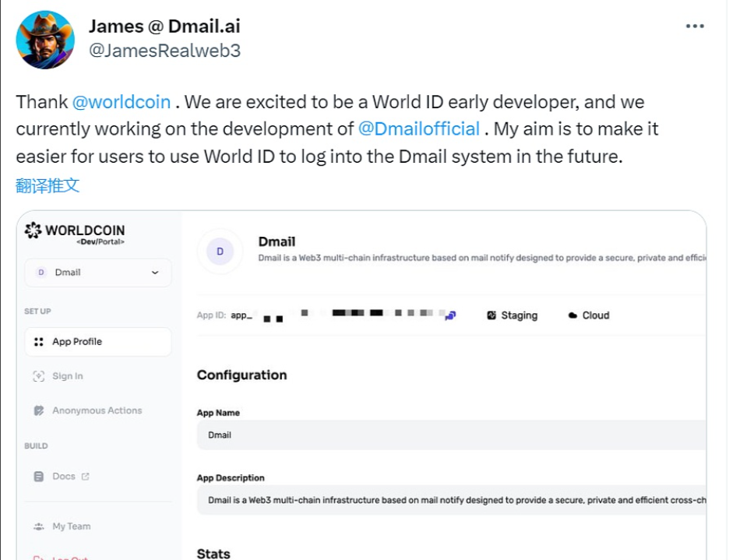Click the Staging environment icon
Image resolution: width=747 pixels, height=560 pixels.
click(x=492, y=315)
